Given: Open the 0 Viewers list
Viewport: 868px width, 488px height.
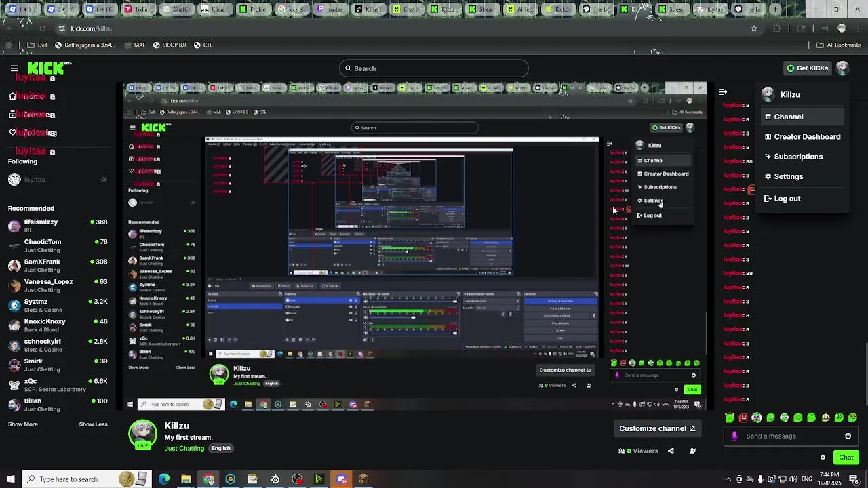Looking at the screenshot, I should coord(638,451).
